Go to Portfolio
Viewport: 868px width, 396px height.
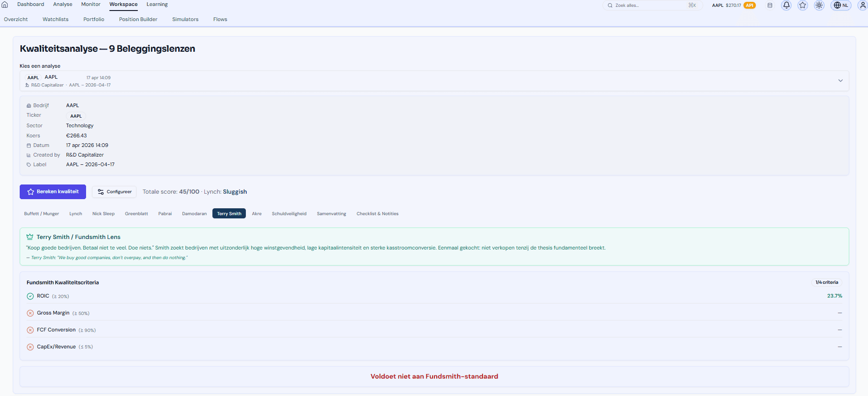click(x=94, y=19)
